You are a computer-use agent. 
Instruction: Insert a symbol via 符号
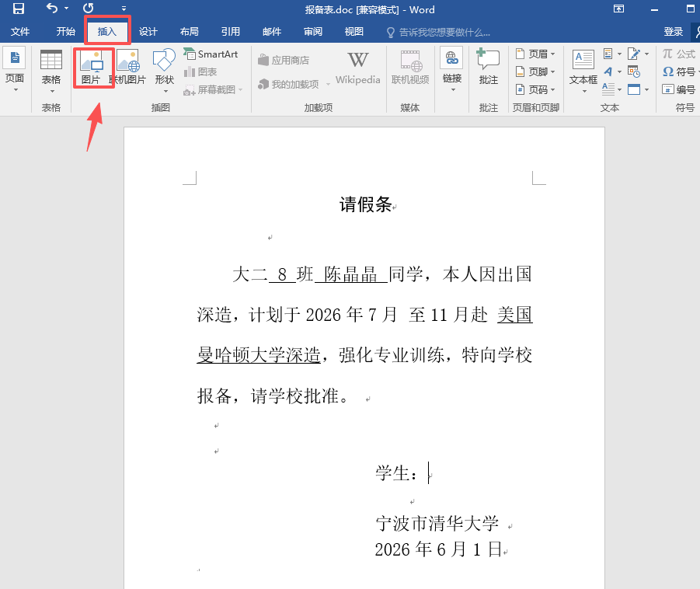[678, 71]
